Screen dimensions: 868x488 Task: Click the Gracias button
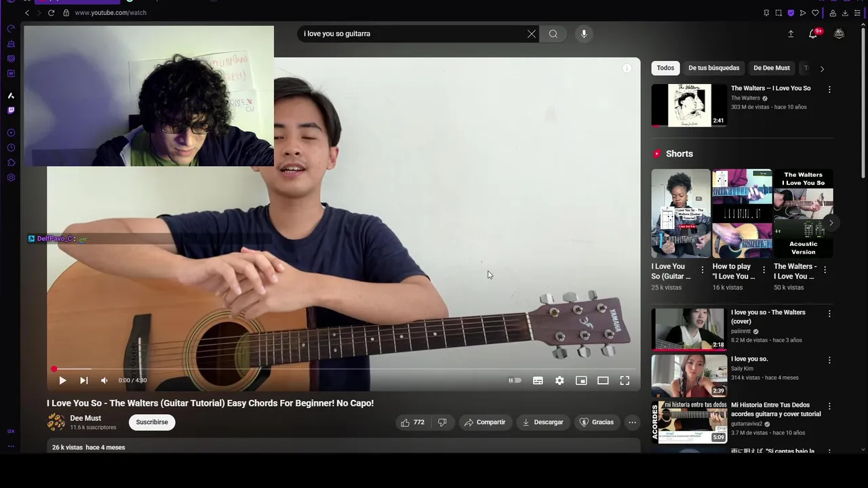[x=597, y=422]
